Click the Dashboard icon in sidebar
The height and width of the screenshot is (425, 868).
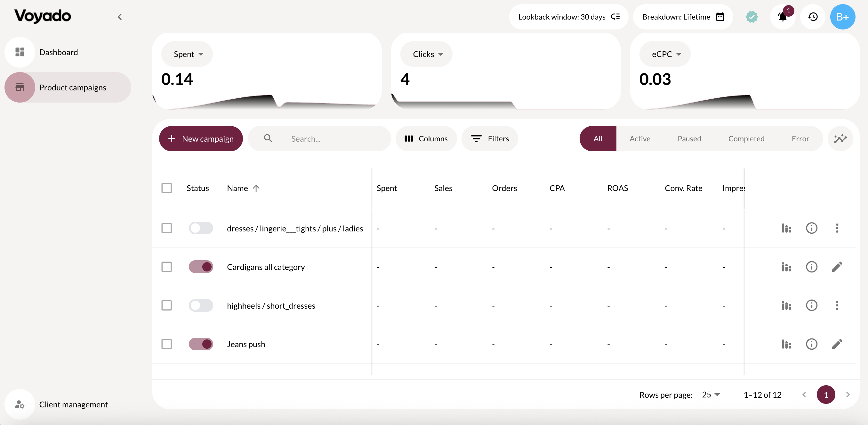[x=20, y=52]
